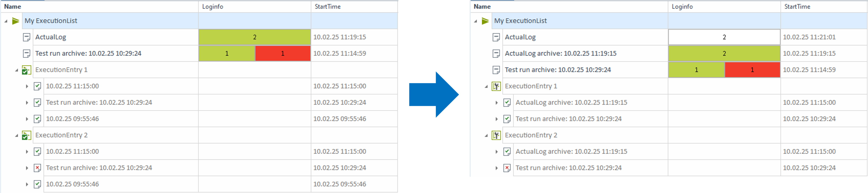Click StartTime column header in right panel
Image resolution: width=868 pixels, height=193 pixels.
pyautogui.click(x=797, y=6)
